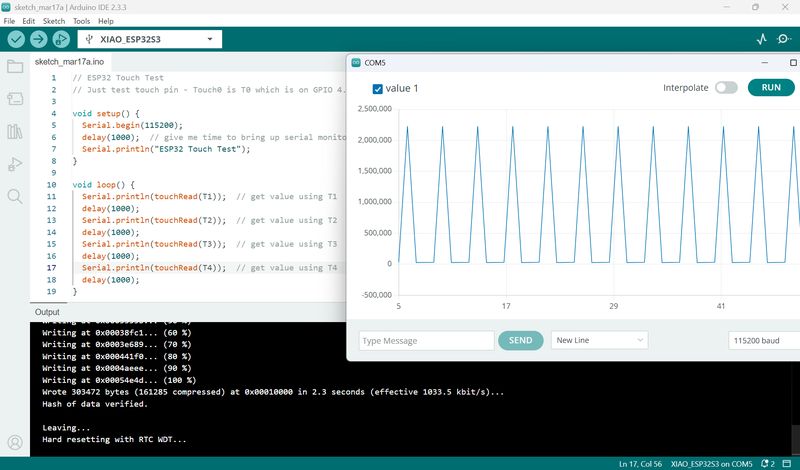The image size is (800, 470).
Task: Click the Arduino icon in COM5 window title
Action: tap(356, 63)
